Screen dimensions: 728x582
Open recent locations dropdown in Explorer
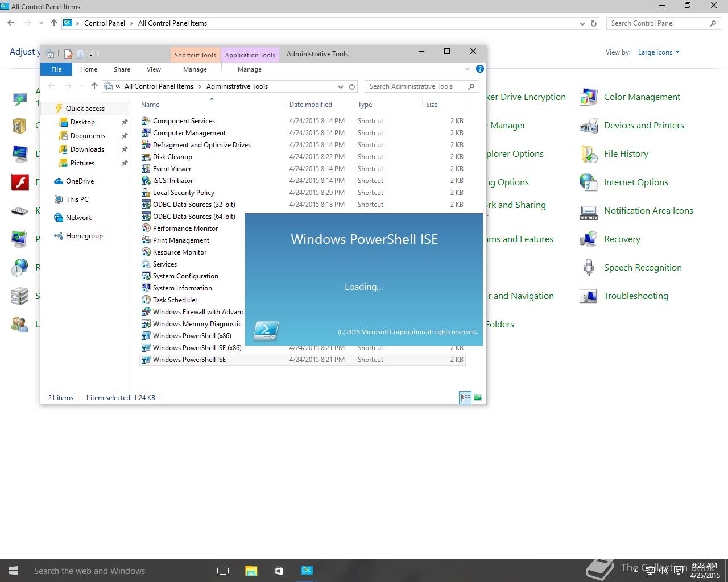pos(81,86)
